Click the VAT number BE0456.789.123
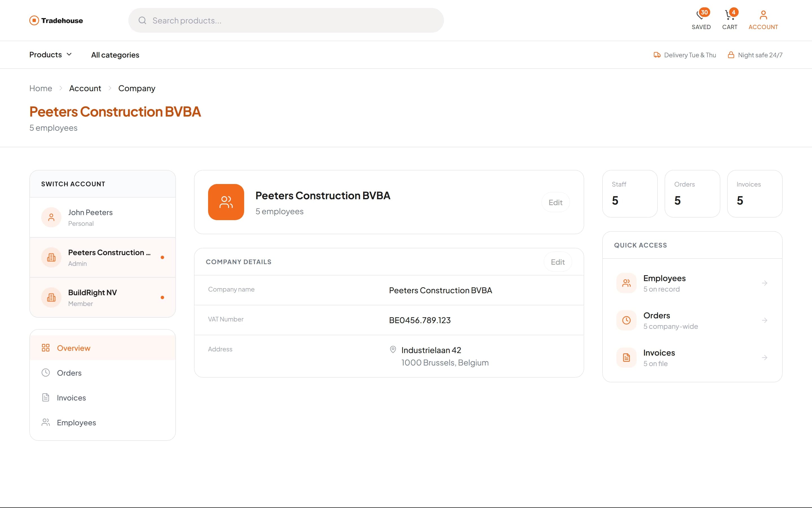Viewport: 812px width, 508px height. (420, 320)
